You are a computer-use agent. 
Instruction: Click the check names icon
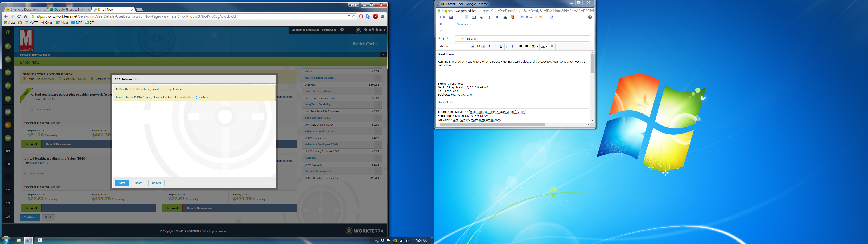[481, 17]
